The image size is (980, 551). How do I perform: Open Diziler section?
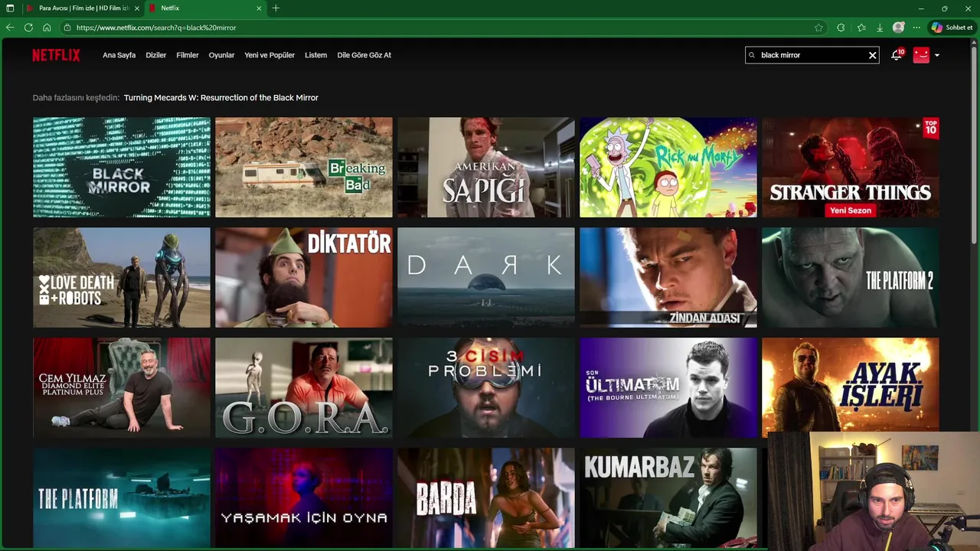point(156,55)
